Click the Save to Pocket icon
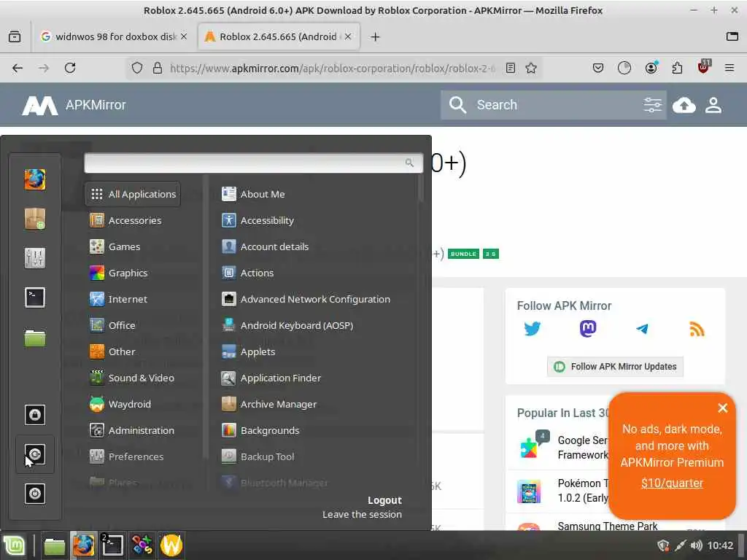The image size is (747, 560). coord(598,68)
